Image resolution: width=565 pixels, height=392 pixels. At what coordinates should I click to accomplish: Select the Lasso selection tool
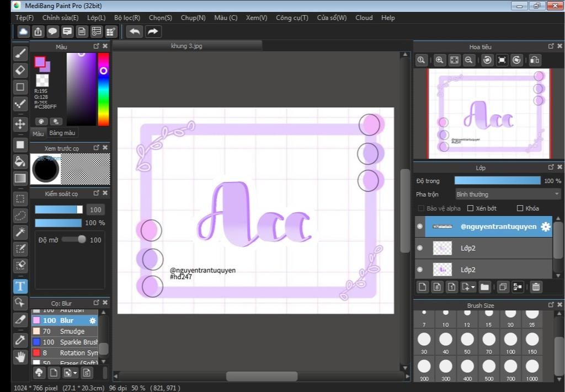click(x=20, y=215)
